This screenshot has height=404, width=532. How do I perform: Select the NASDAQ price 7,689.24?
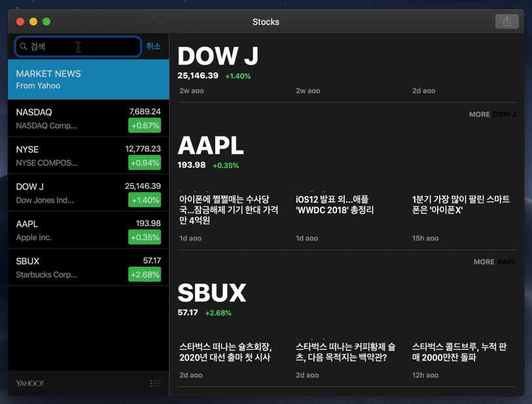(x=145, y=112)
